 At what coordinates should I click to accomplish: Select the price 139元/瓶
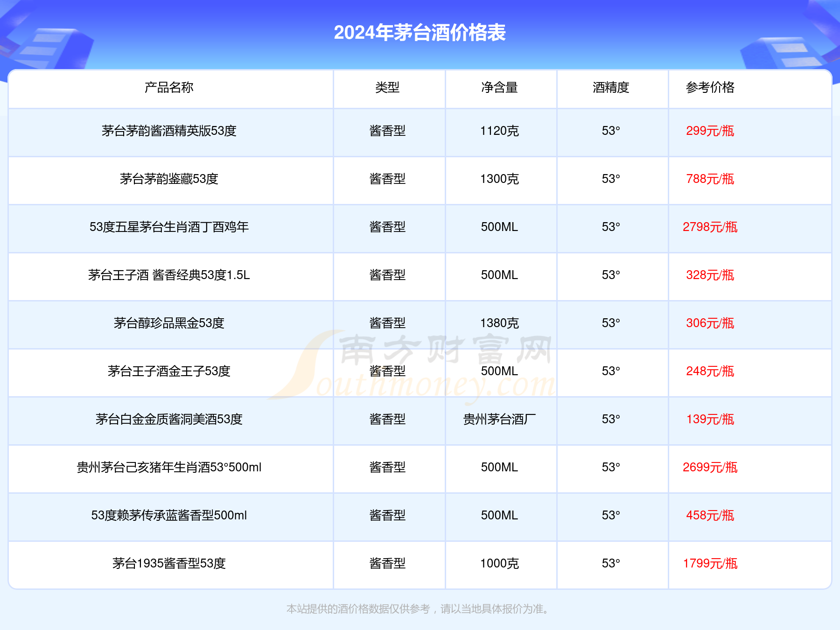(710, 419)
